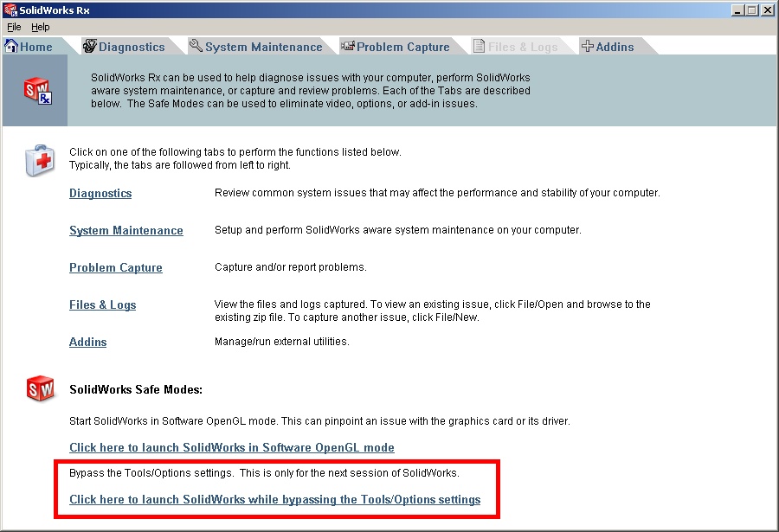This screenshot has width=779, height=532.
Task: Click text 'Manage/run external utilities.'
Action: [x=281, y=342]
